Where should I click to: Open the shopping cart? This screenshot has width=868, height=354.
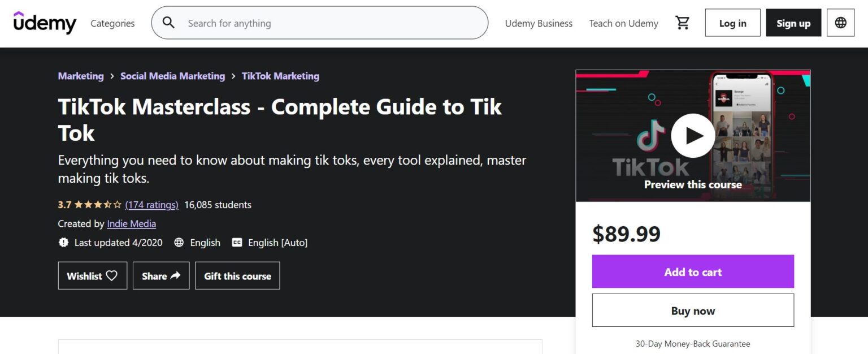[x=683, y=21]
